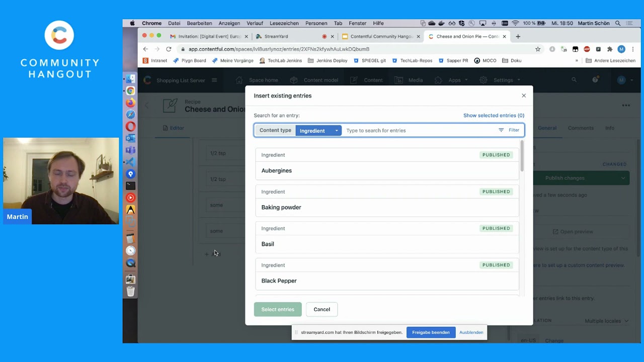Image resolution: width=644 pixels, height=362 pixels.
Task: Open Opera browser in the dock
Action: (130, 126)
